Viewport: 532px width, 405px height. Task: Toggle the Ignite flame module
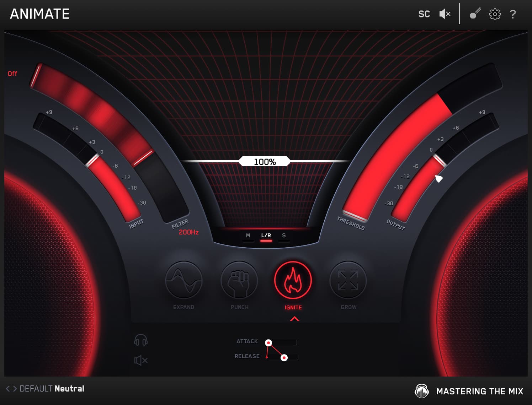coord(293,280)
